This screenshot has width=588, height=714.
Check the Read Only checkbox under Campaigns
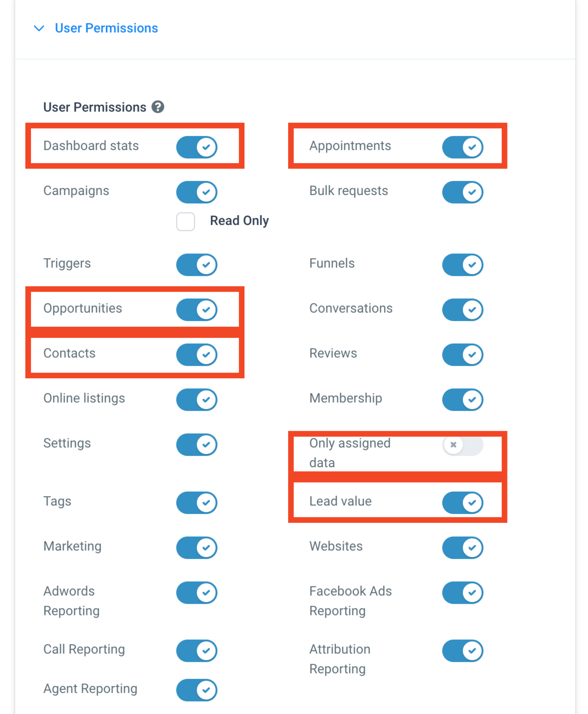click(x=185, y=221)
